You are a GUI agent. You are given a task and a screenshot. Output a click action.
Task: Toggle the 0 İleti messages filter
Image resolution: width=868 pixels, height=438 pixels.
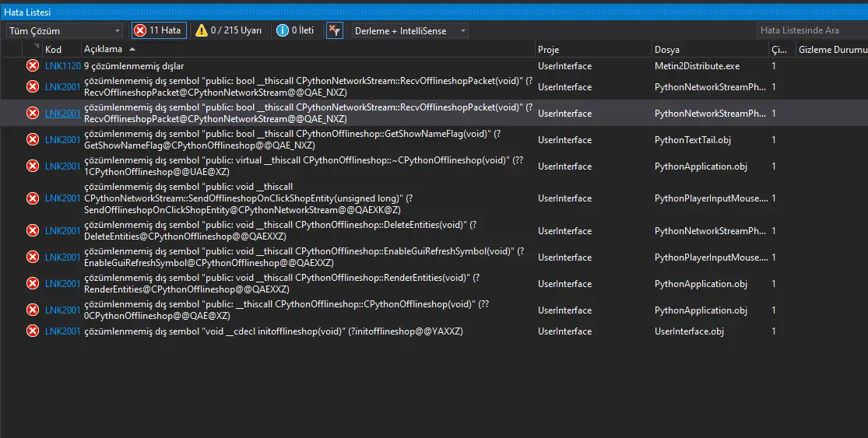coord(295,30)
